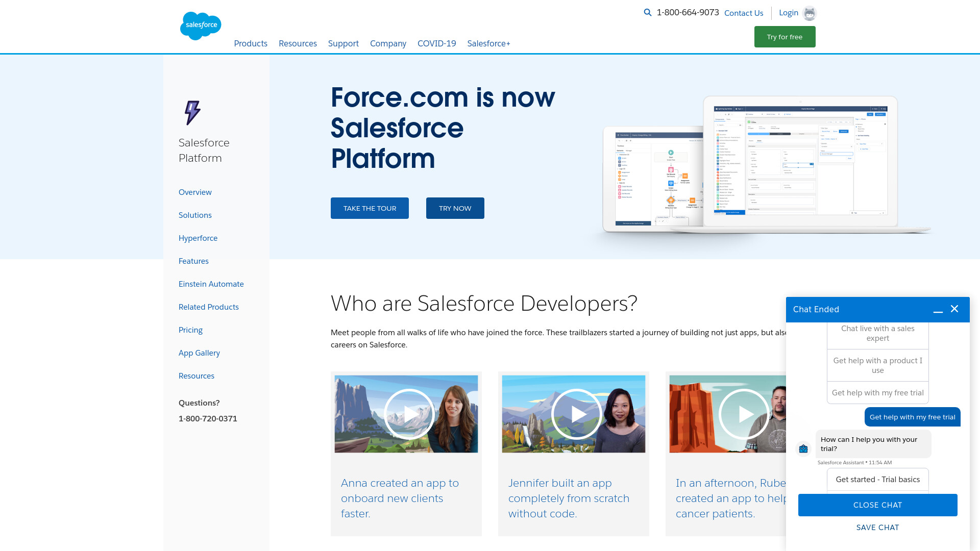Viewport: 980px width, 551px height.
Task: Minimize the chat window
Action: 938,310
